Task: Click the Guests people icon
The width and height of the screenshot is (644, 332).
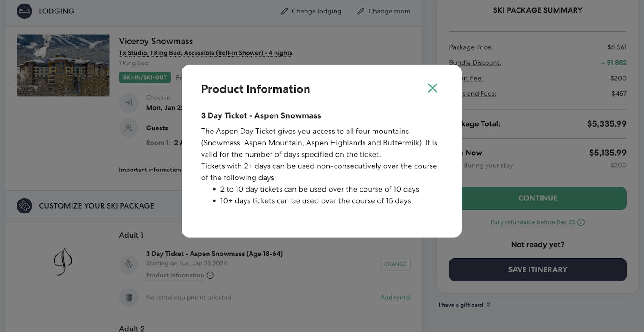Action: pyautogui.click(x=129, y=128)
